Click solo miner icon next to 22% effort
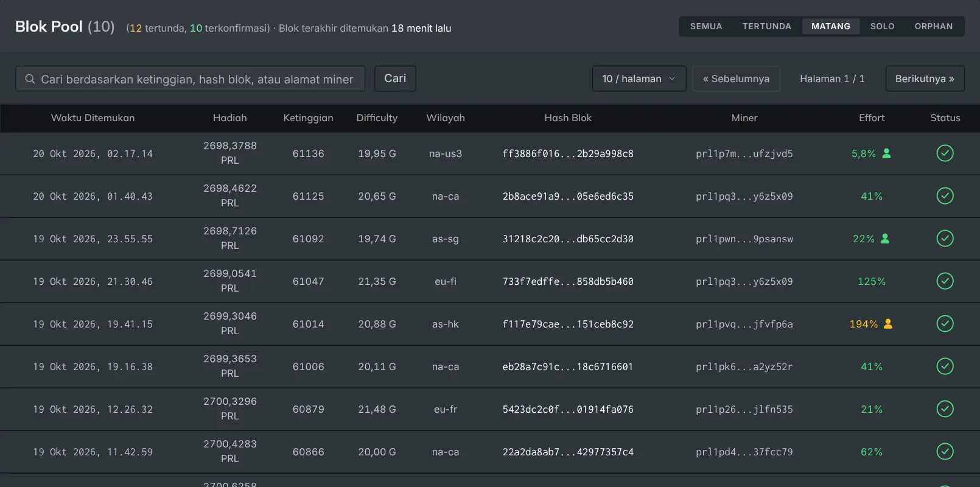980x487 pixels. tap(885, 239)
